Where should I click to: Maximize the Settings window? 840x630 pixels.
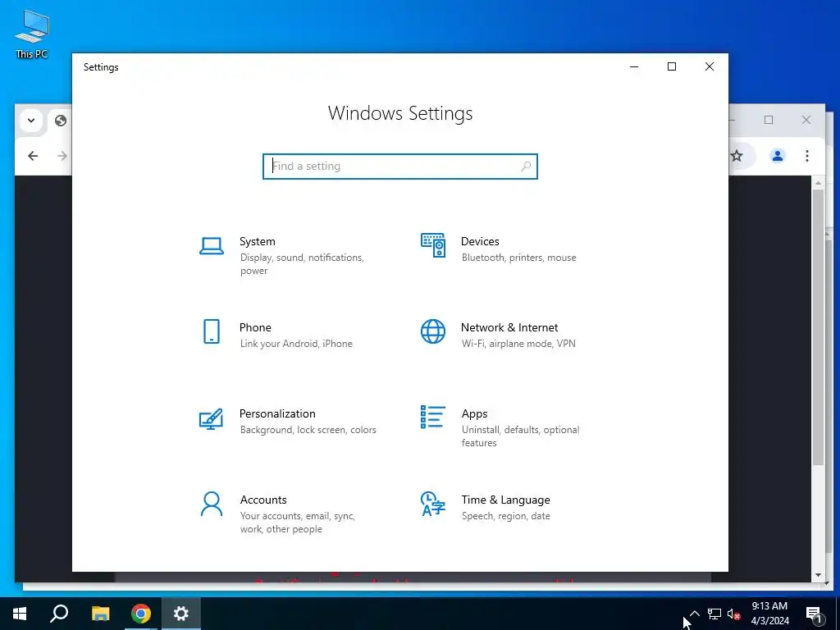coord(672,66)
